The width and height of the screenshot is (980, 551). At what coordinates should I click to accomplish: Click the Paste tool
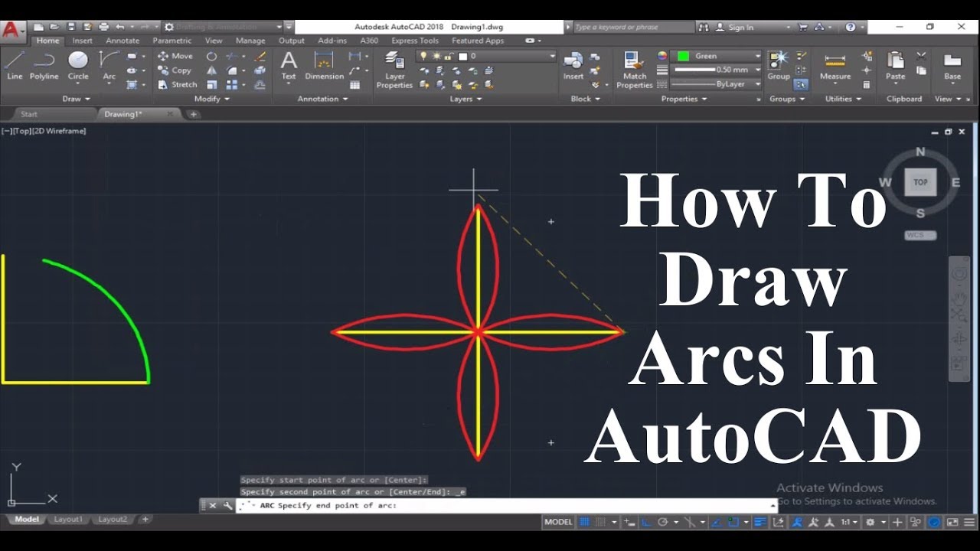click(x=896, y=65)
